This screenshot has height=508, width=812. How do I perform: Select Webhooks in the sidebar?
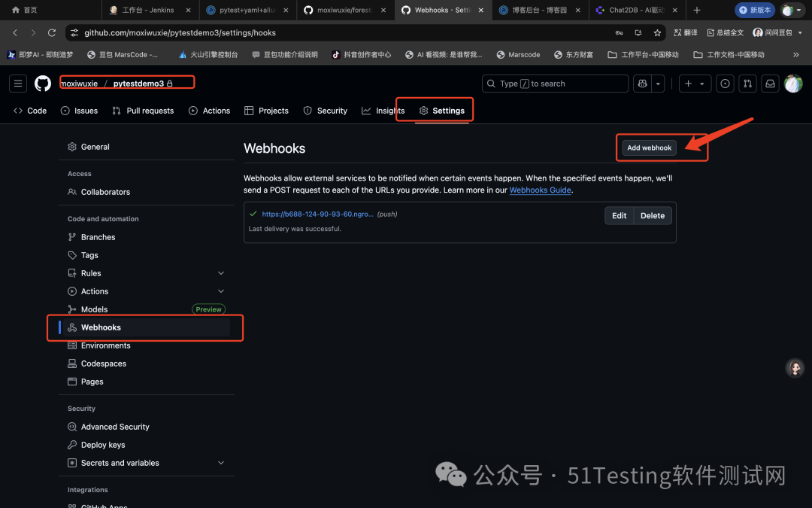pyautogui.click(x=147, y=327)
